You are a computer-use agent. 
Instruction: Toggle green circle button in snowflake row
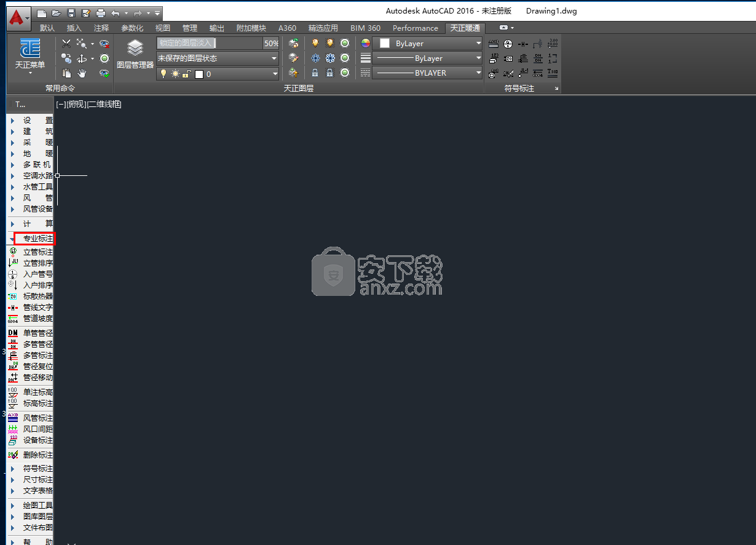point(345,58)
